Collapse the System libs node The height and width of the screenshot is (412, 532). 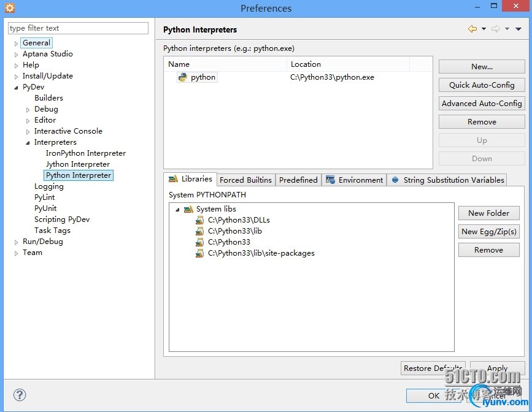click(x=177, y=210)
